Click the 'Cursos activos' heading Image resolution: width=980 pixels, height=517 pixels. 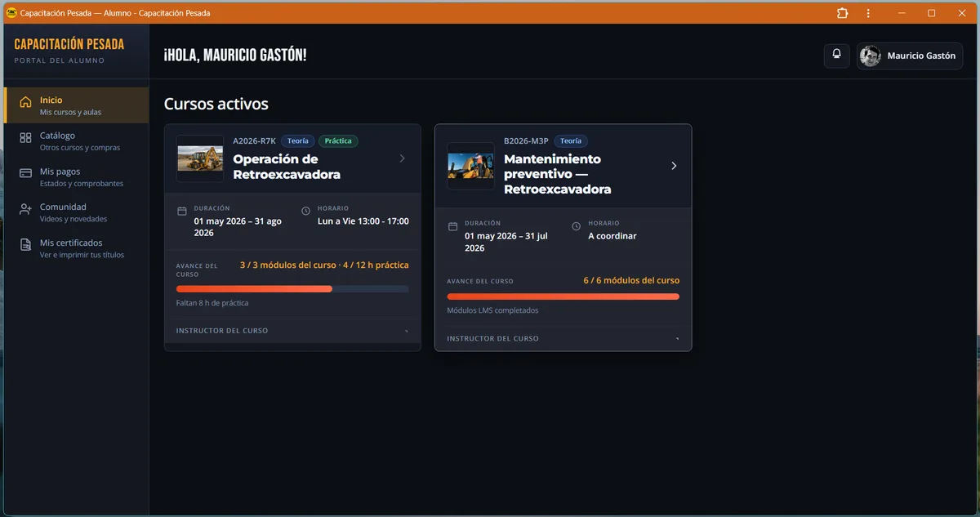click(216, 104)
